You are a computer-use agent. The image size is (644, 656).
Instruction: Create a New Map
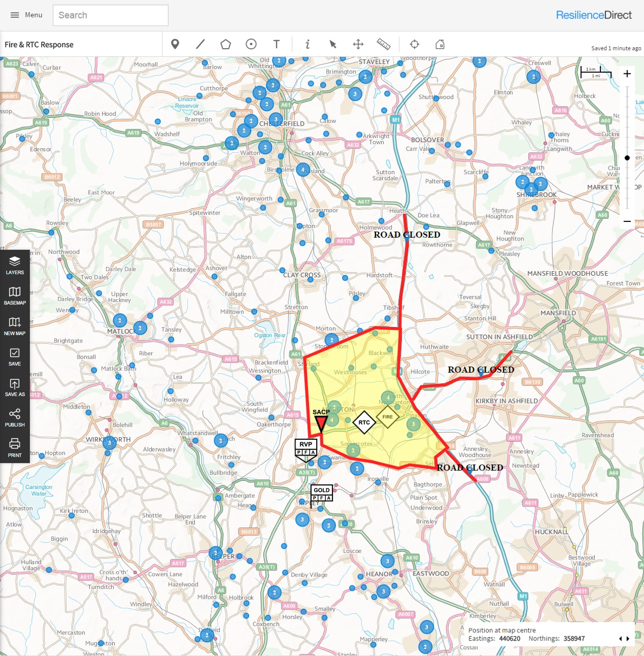coord(15,326)
